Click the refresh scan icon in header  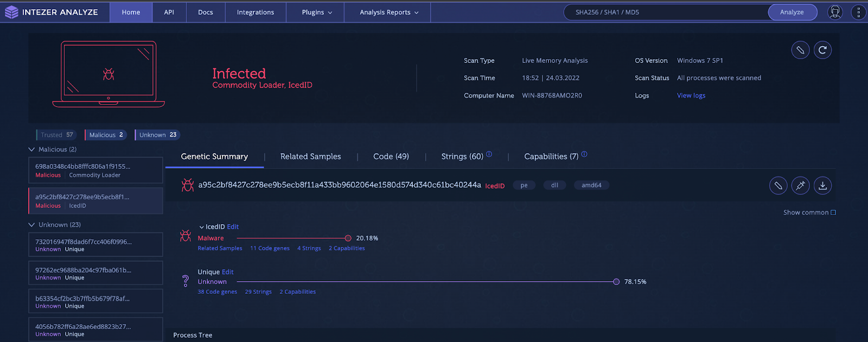822,50
